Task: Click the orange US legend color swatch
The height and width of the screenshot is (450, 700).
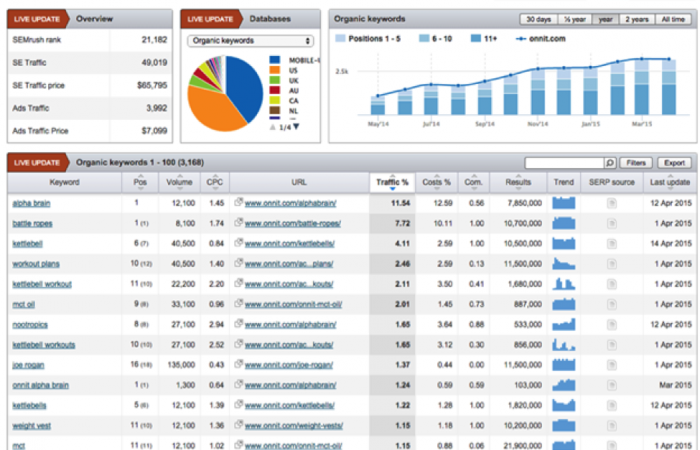Action: 275,70
